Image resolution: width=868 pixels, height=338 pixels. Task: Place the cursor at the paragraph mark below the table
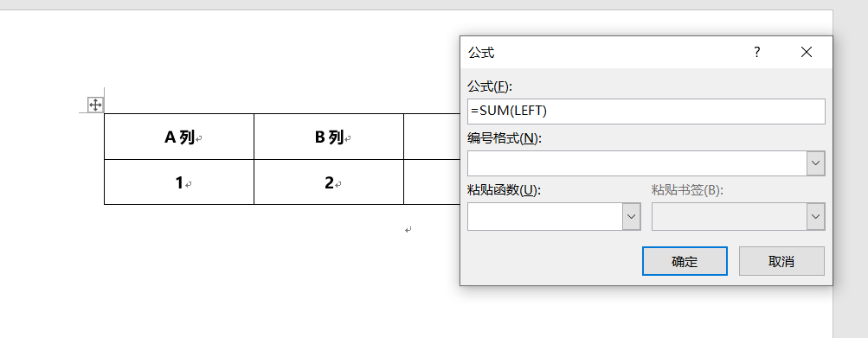(408, 230)
